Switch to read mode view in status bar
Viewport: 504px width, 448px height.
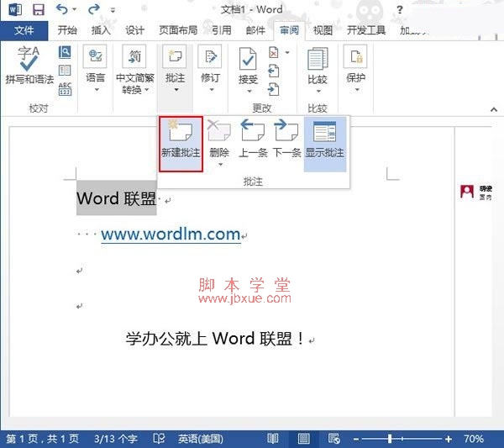point(273,439)
